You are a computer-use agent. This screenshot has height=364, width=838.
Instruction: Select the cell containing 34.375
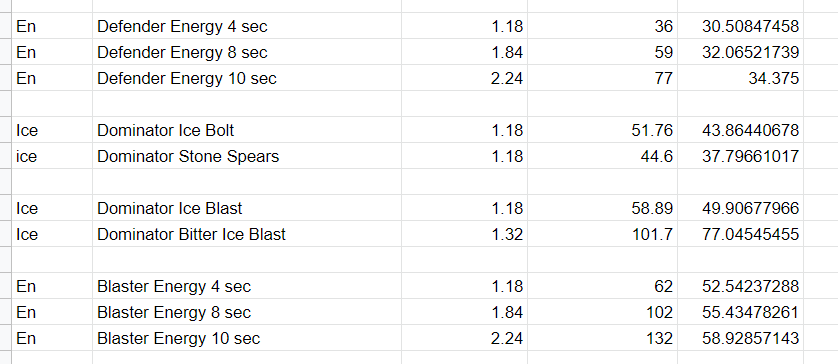(x=741, y=78)
